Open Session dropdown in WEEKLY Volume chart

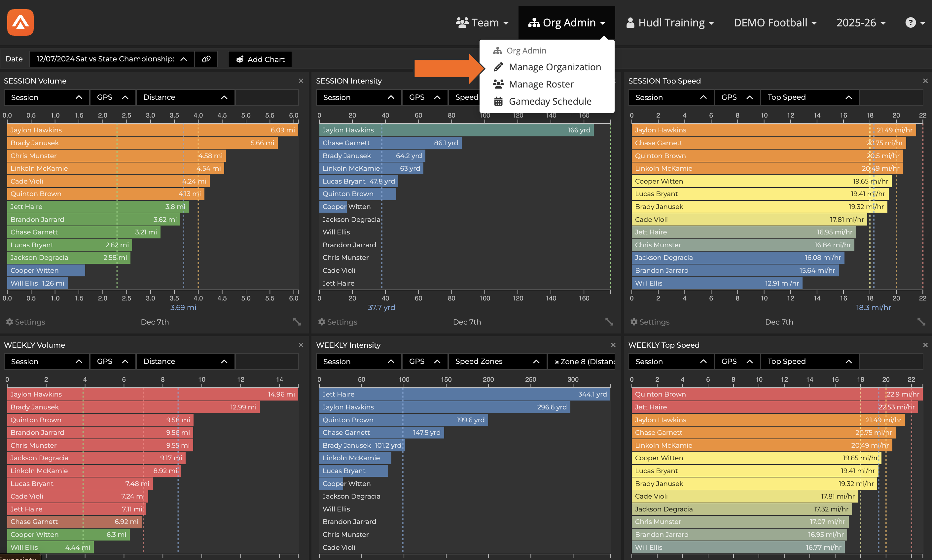pos(47,362)
